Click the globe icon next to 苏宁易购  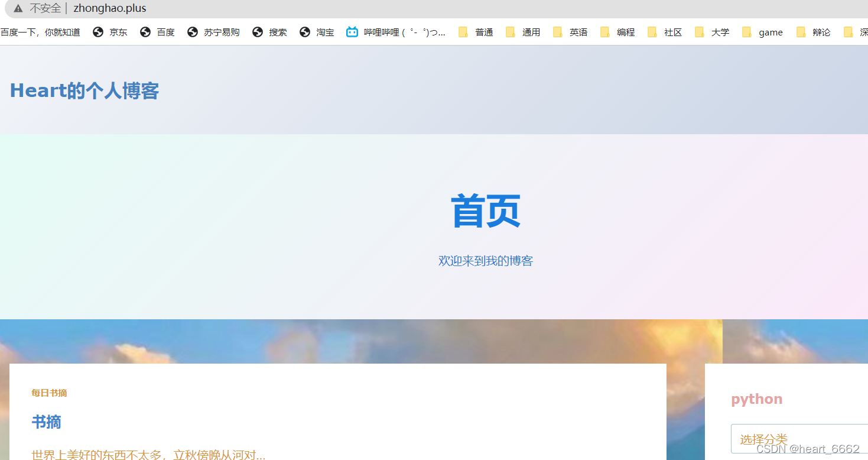click(193, 32)
